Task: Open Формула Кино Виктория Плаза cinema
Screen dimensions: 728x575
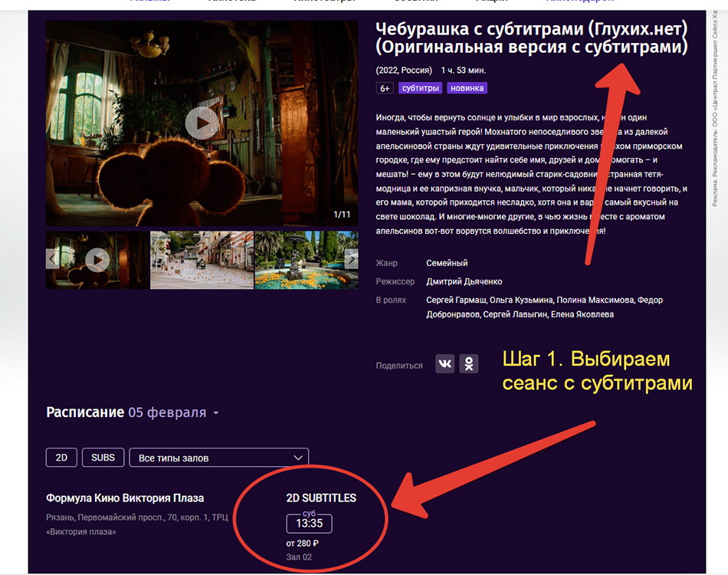Action: pyautogui.click(x=125, y=498)
